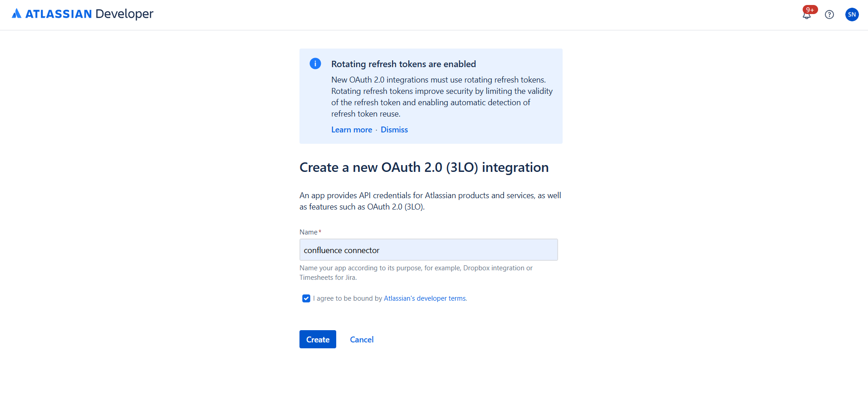Click the 'An app provides API credentials' description
This screenshot has height=405, width=868.
pos(430,201)
